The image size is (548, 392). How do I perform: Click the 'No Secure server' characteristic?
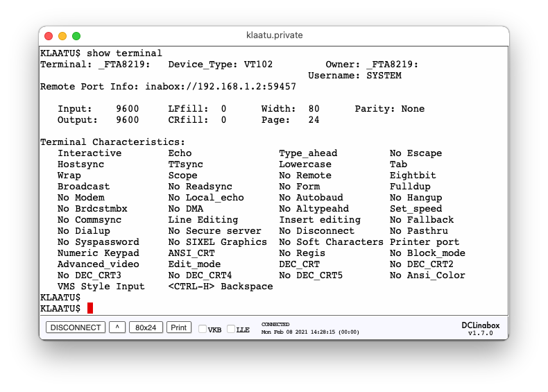[214, 231]
